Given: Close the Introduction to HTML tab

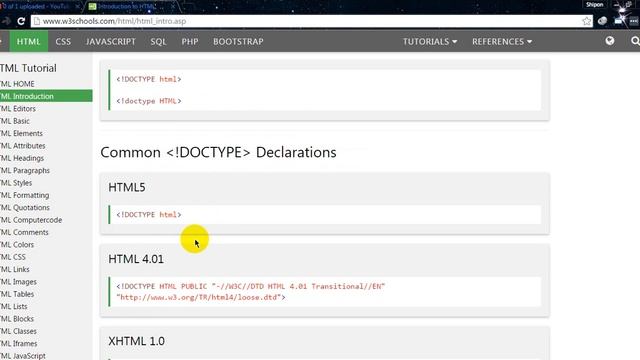Looking at the screenshot, I should [173, 7].
